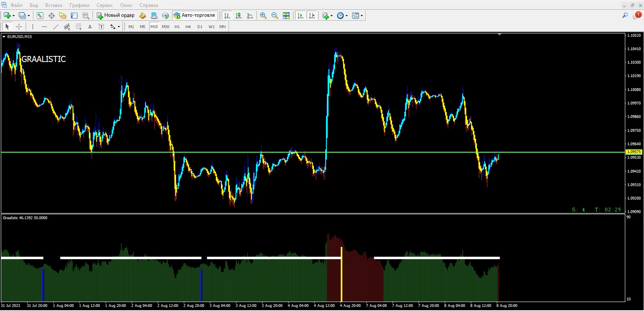The image size is (644, 311).
Task: Tile the chart windows
Action: (286, 16)
